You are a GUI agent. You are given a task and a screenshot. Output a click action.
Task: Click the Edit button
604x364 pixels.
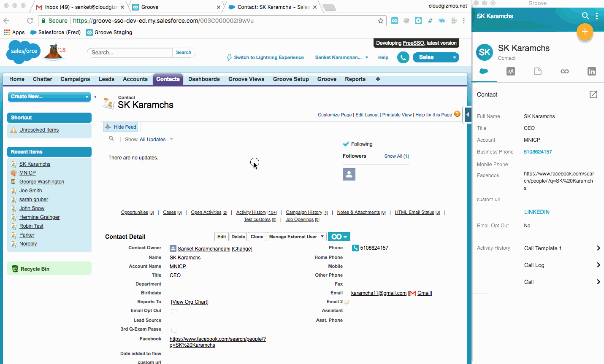[x=222, y=237]
